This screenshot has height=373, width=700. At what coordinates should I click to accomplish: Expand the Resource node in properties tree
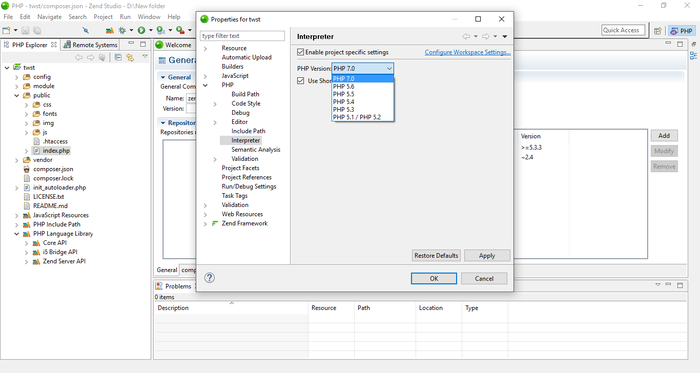tap(205, 48)
